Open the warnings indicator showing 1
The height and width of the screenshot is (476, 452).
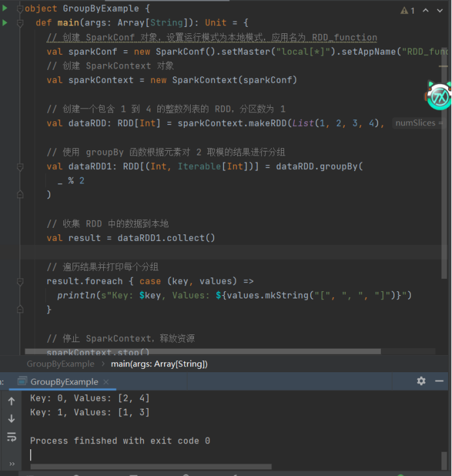[x=408, y=10]
